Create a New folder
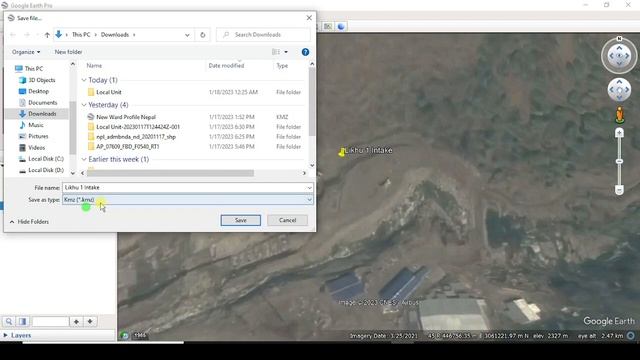The height and width of the screenshot is (360, 640). click(x=69, y=52)
